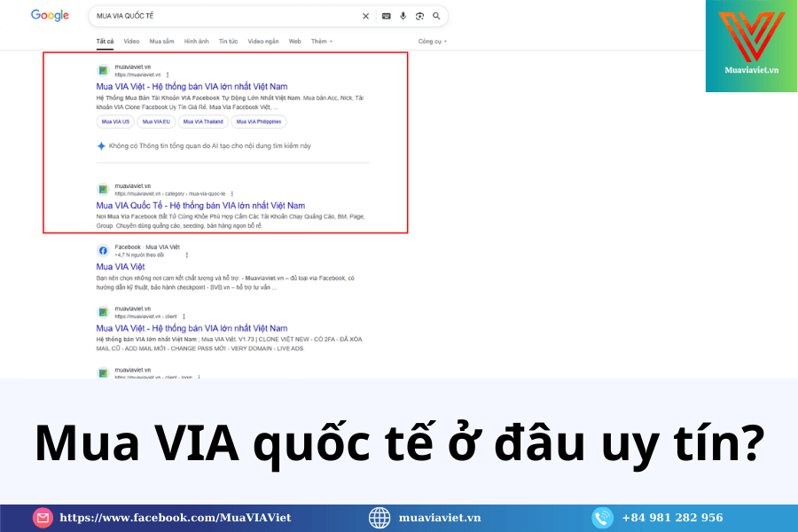The height and width of the screenshot is (532, 798).
Task: Select the Tất cả tab
Action: (105, 42)
